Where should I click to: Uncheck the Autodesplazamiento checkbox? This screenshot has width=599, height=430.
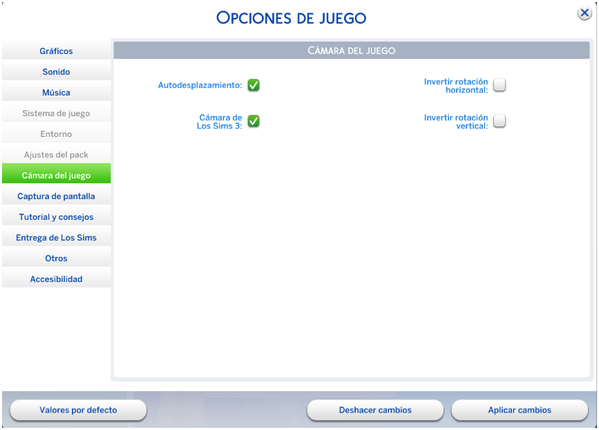[x=253, y=85]
